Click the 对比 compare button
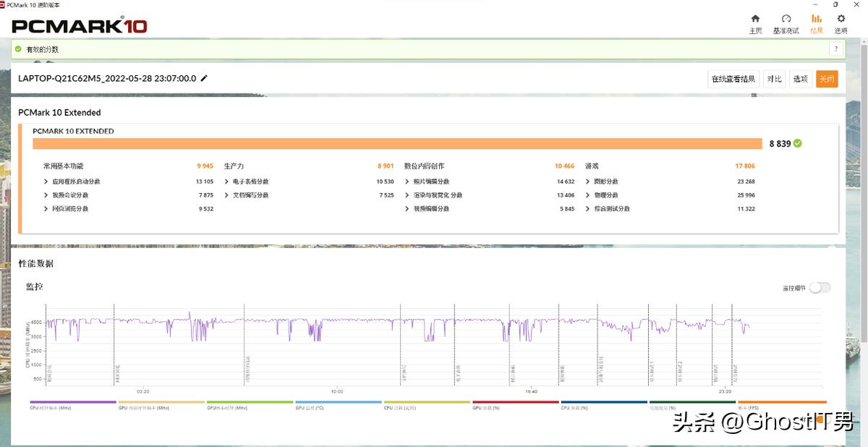The height and width of the screenshot is (447, 868). [x=775, y=79]
